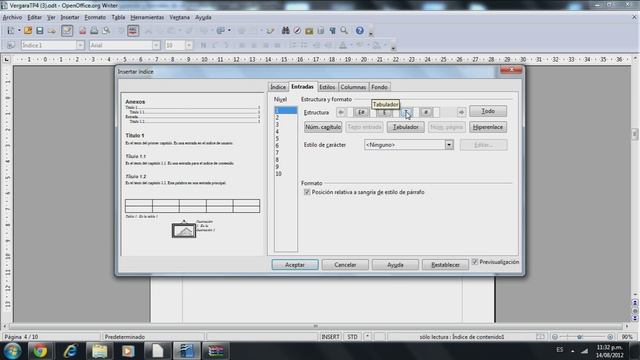
Task: Open the Arial font name dropdown
Action: click(x=156, y=45)
